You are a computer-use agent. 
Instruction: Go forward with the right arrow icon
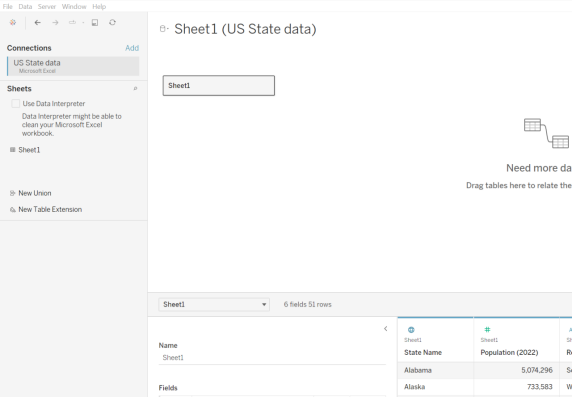point(55,23)
